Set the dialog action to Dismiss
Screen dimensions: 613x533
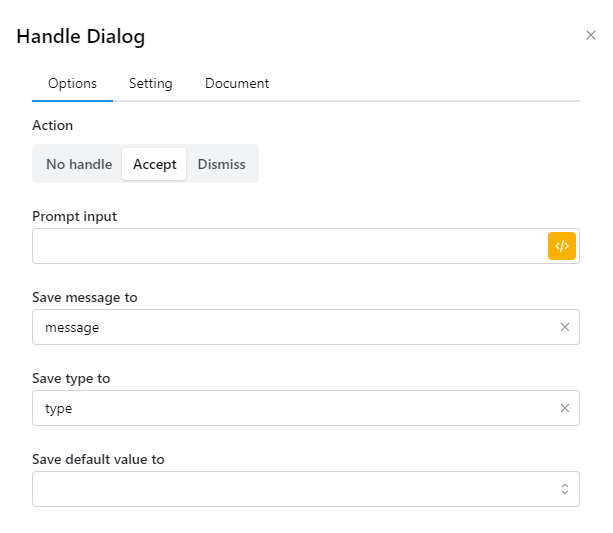[221, 164]
